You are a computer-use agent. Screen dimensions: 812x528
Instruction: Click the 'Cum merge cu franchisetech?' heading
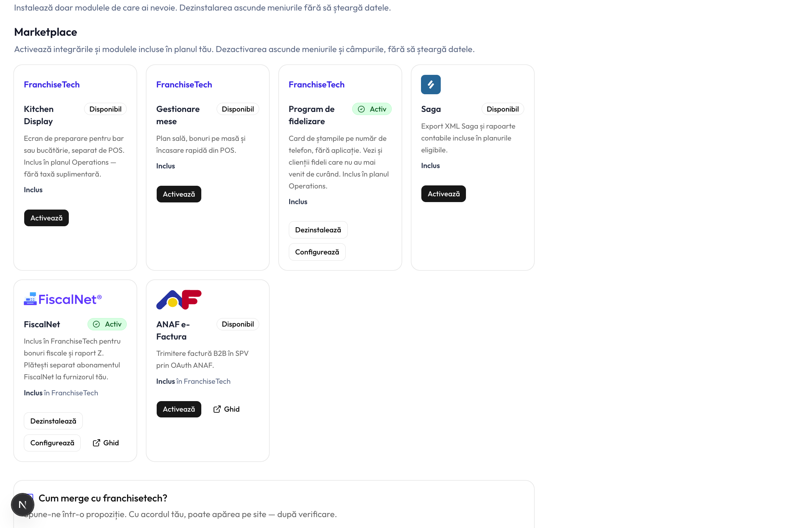(103, 498)
